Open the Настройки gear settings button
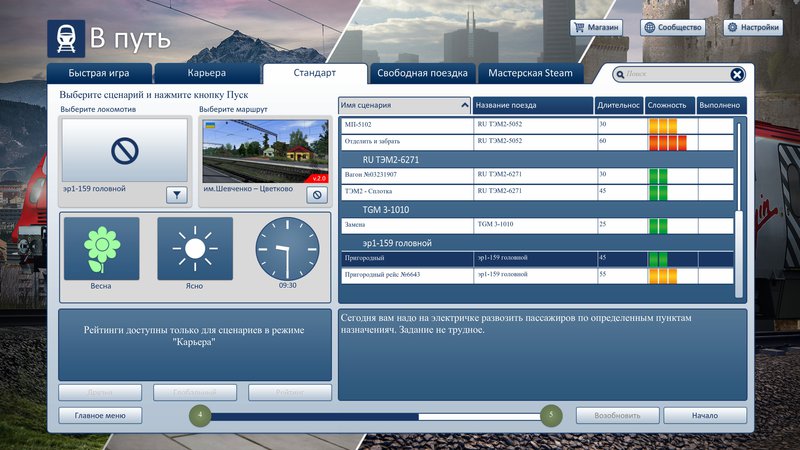Viewport: 800px width, 450px height. [753, 28]
